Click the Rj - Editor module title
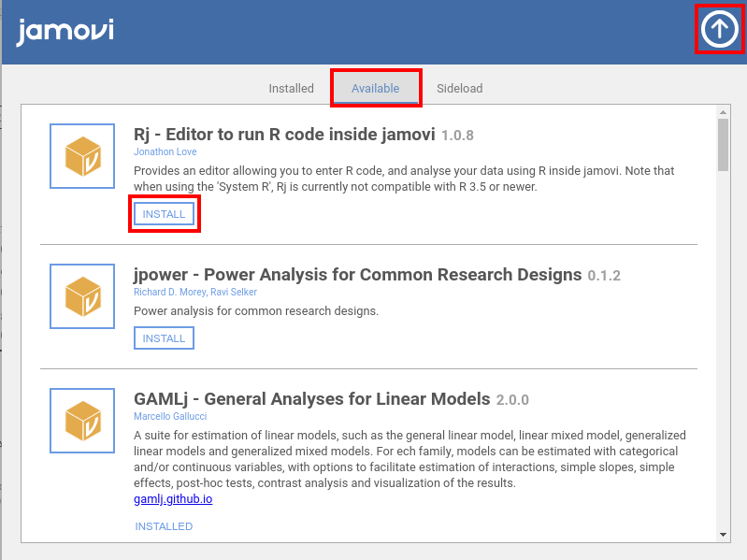 tap(284, 135)
